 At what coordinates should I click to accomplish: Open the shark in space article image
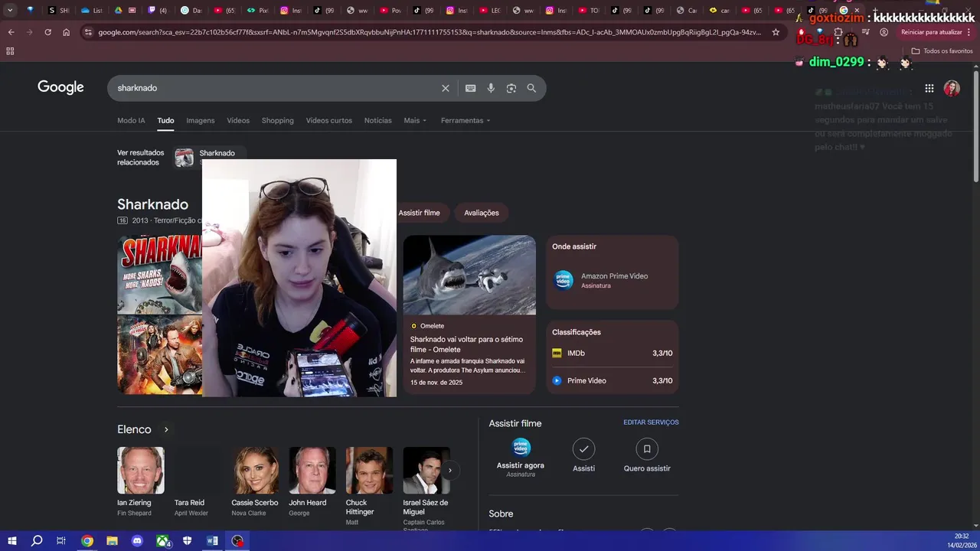point(469,275)
